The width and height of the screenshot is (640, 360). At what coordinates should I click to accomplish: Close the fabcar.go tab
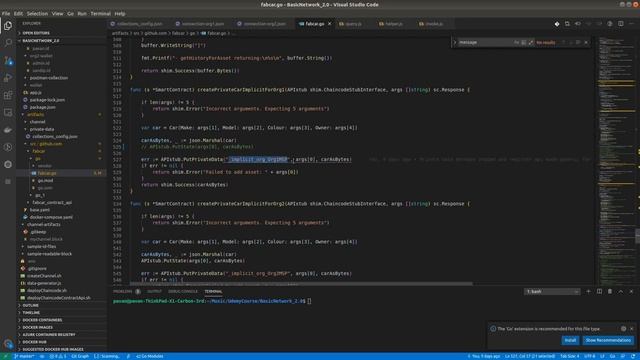pos(329,24)
